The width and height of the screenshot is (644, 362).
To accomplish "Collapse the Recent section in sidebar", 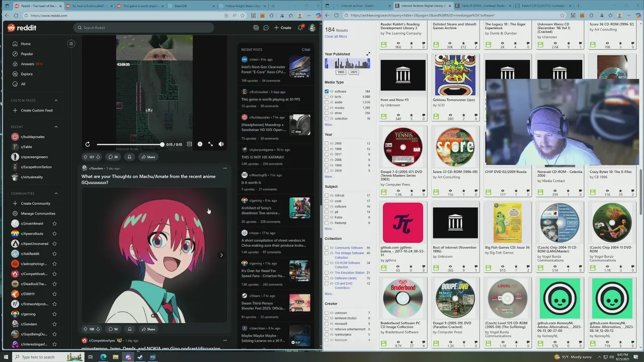I will [x=56, y=127].
